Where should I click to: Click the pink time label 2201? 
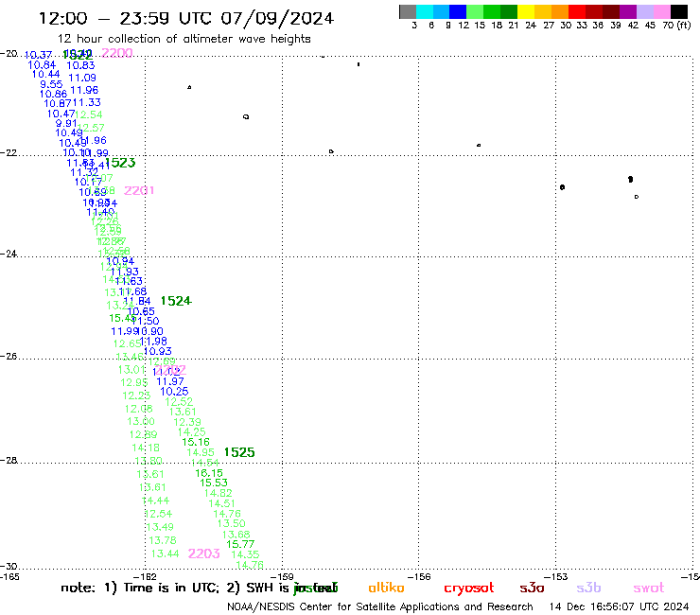tap(139, 191)
